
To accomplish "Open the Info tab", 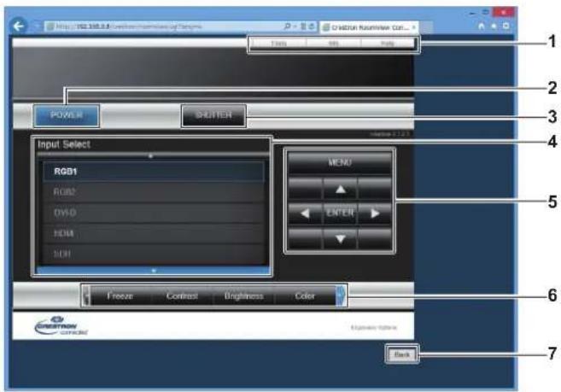I will coord(334,44).
